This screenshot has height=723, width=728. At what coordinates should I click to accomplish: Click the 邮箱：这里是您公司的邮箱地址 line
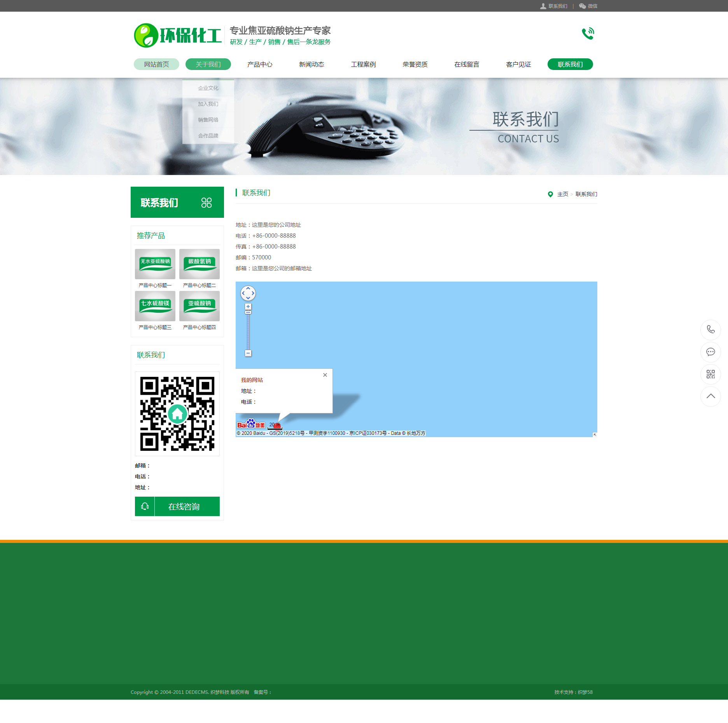click(274, 268)
